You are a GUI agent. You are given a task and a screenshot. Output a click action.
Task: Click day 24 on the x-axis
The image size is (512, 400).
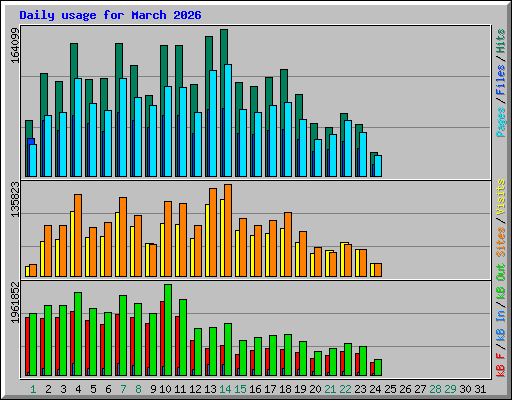pyautogui.click(x=375, y=389)
